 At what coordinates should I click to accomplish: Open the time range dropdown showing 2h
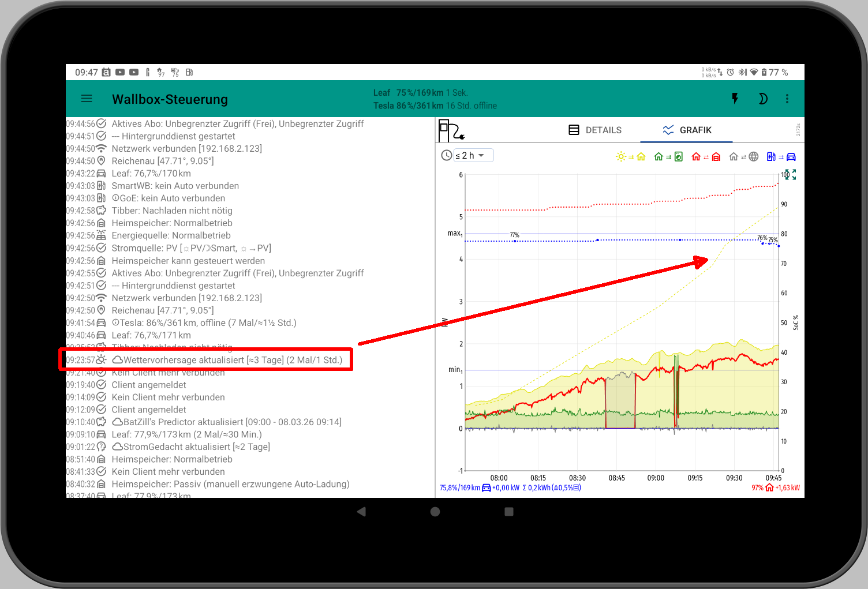click(x=472, y=155)
